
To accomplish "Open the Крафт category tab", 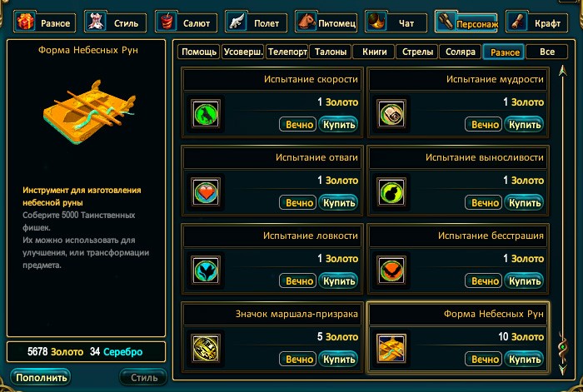I will [536, 23].
